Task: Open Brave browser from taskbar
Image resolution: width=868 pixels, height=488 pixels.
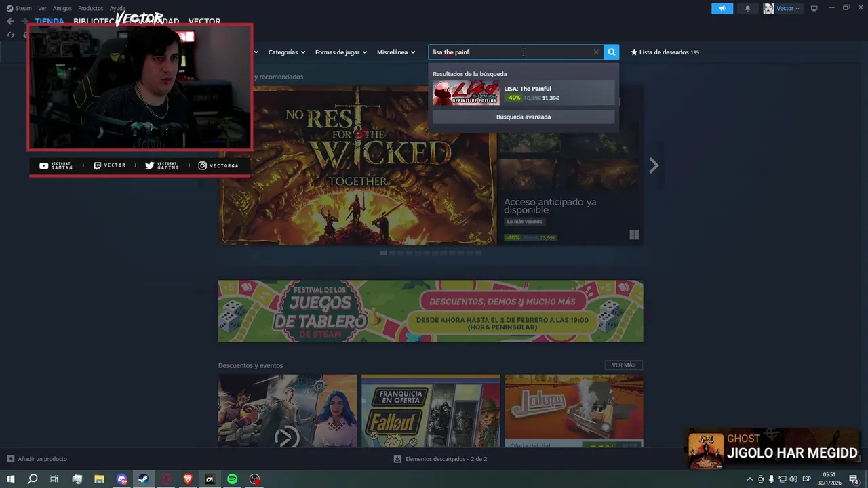Action: 188,479
